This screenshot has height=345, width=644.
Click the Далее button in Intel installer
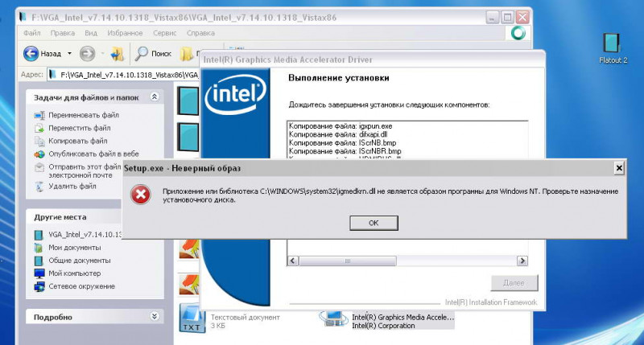[x=514, y=282]
